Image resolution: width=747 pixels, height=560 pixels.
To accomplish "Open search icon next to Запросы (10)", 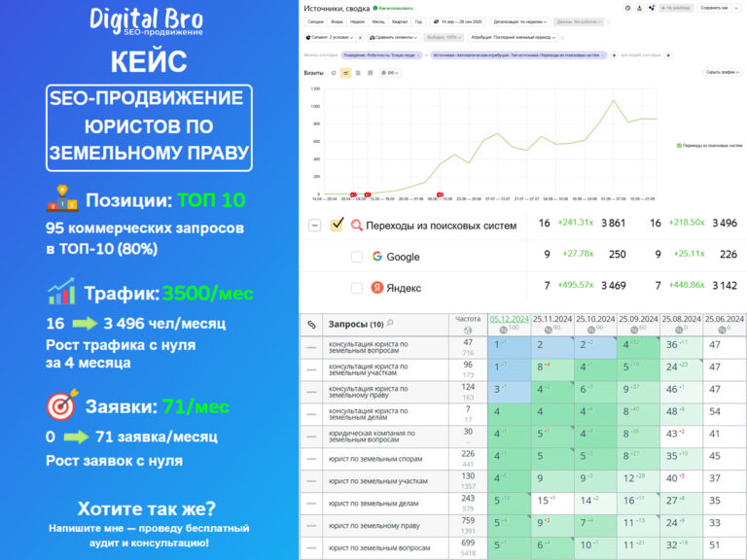I will point(390,324).
